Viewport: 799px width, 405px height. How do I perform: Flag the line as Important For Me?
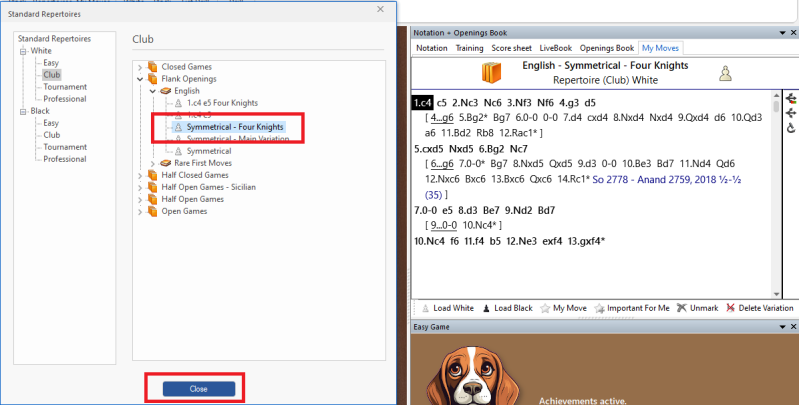632,308
